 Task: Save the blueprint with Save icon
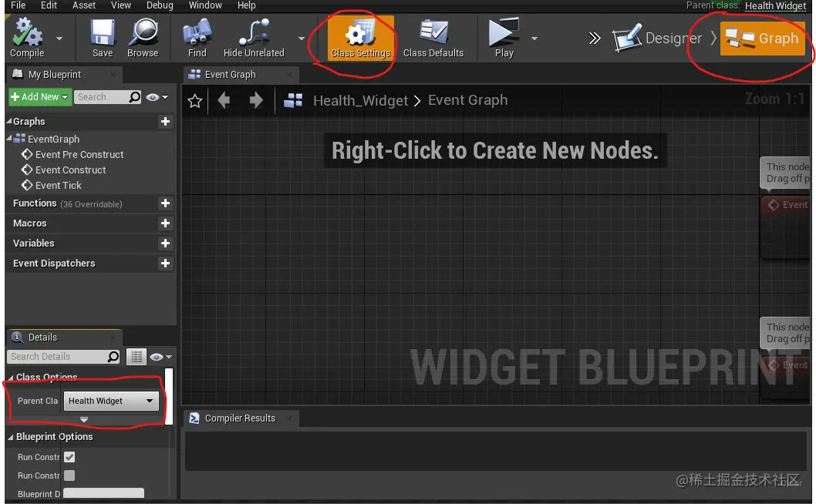[103, 38]
